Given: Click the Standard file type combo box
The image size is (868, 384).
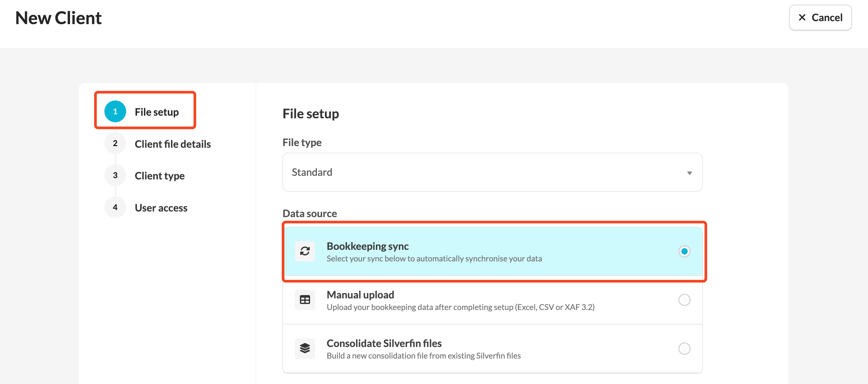Looking at the screenshot, I should [492, 172].
